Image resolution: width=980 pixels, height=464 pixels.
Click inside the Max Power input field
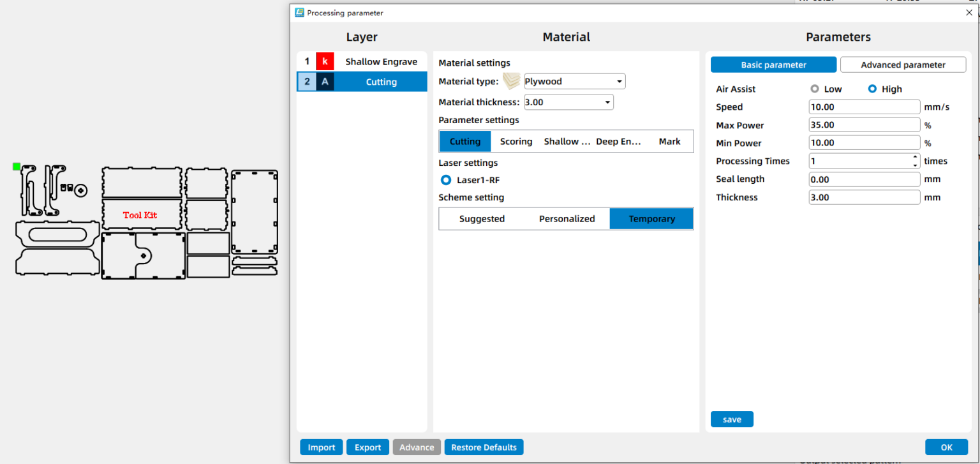pos(864,124)
